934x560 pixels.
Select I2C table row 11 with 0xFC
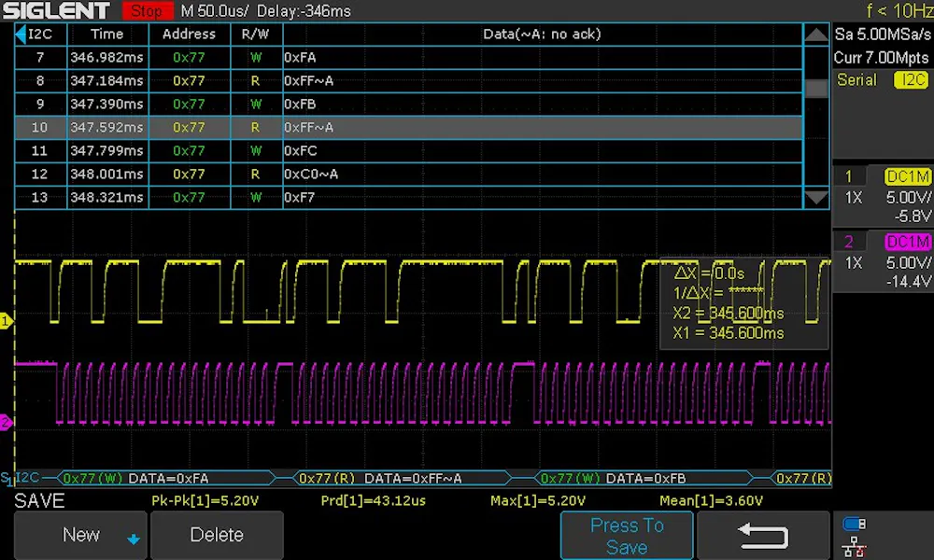pyautogui.click(x=409, y=150)
